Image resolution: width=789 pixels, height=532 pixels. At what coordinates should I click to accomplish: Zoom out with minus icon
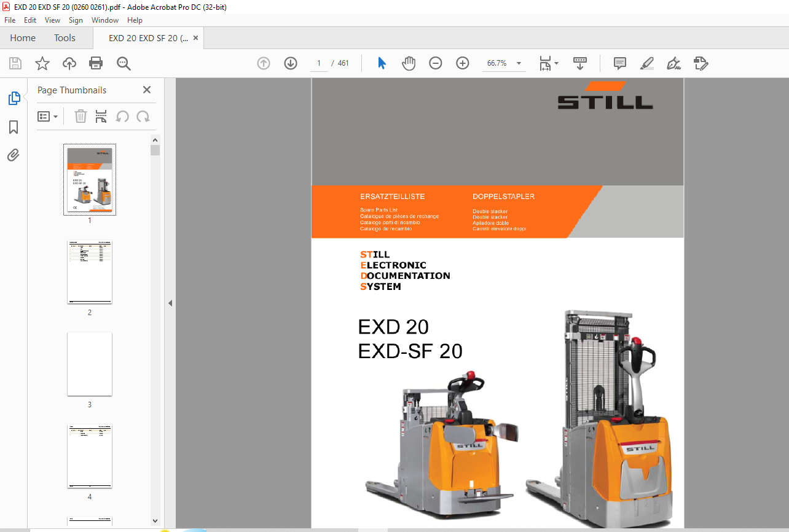coord(436,63)
